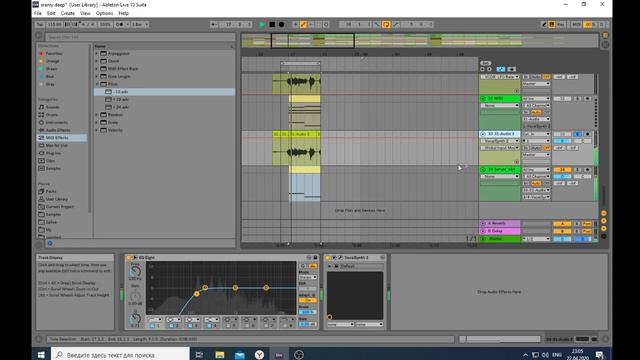Select Green collection in browser

[51, 69]
